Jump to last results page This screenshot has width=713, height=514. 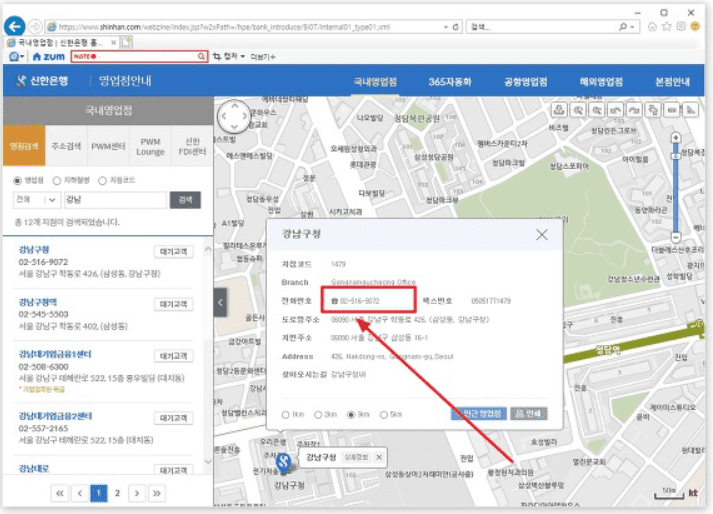pos(156,493)
